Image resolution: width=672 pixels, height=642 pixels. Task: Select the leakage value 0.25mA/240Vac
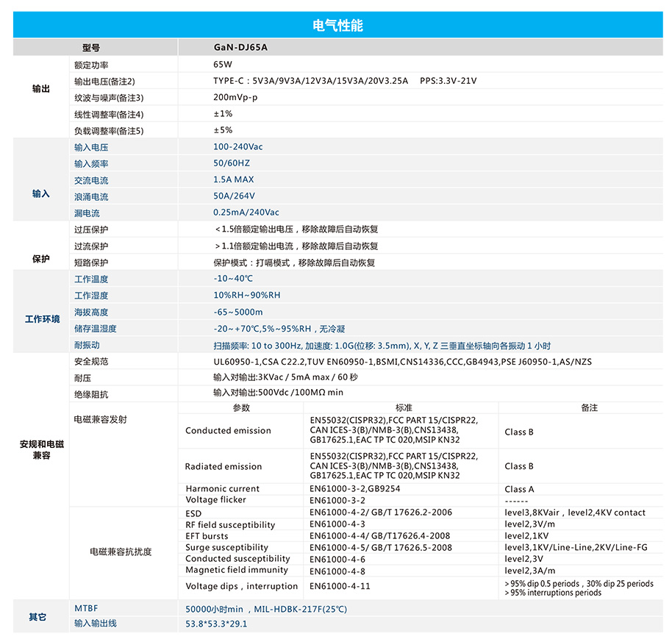coord(246,212)
